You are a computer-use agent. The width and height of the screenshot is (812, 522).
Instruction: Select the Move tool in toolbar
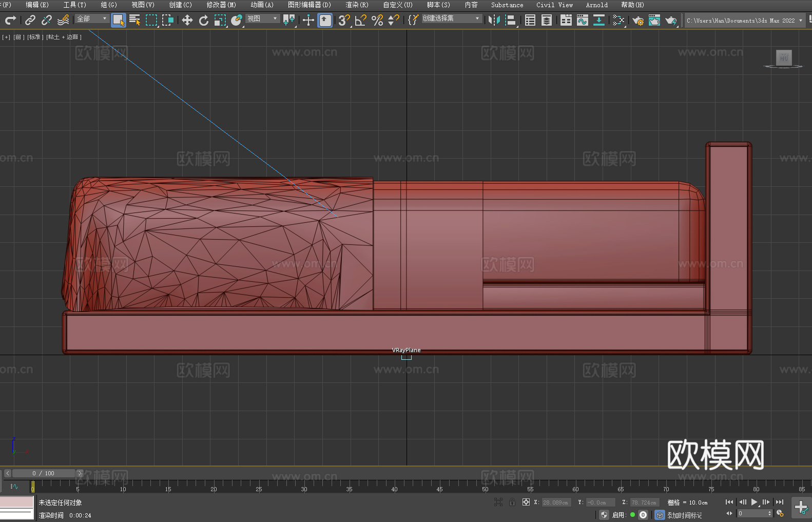[187, 20]
